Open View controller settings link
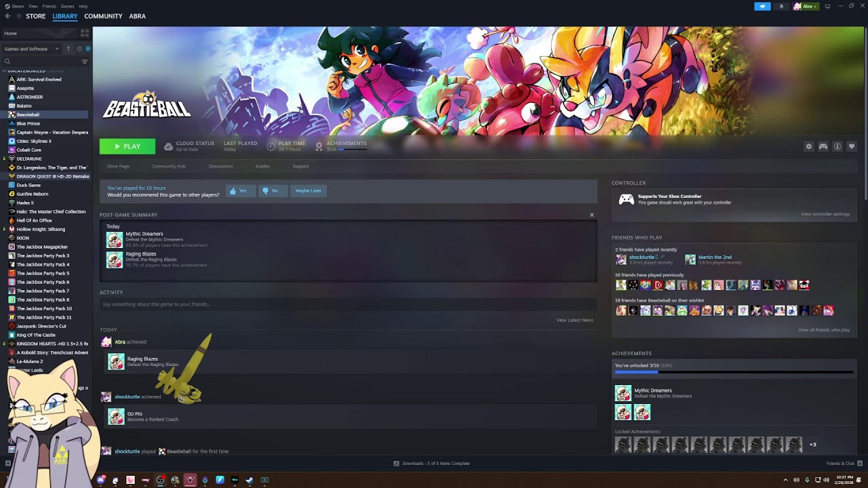This screenshot has width=868, height=488. [825, 214]
